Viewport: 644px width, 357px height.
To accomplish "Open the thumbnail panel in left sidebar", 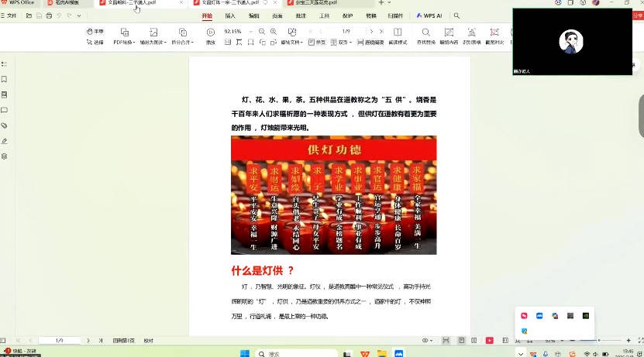I will tap(4, 94).
